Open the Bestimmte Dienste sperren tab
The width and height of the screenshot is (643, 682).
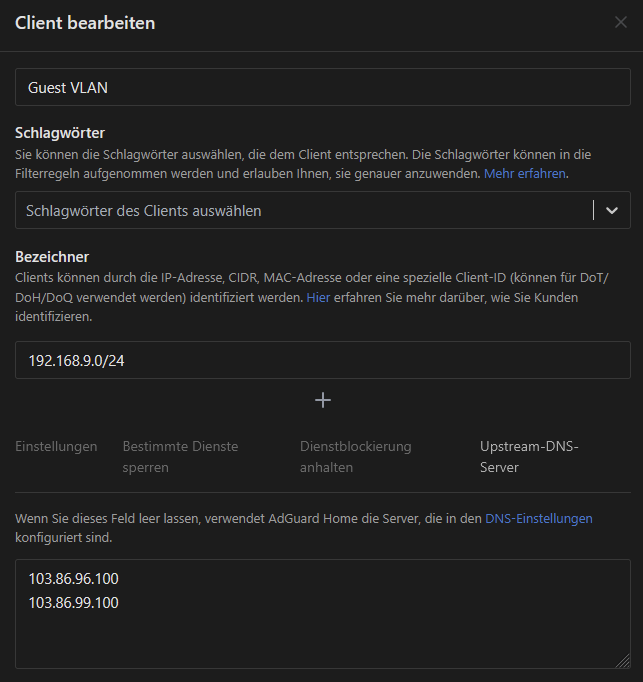click(180, 456)
